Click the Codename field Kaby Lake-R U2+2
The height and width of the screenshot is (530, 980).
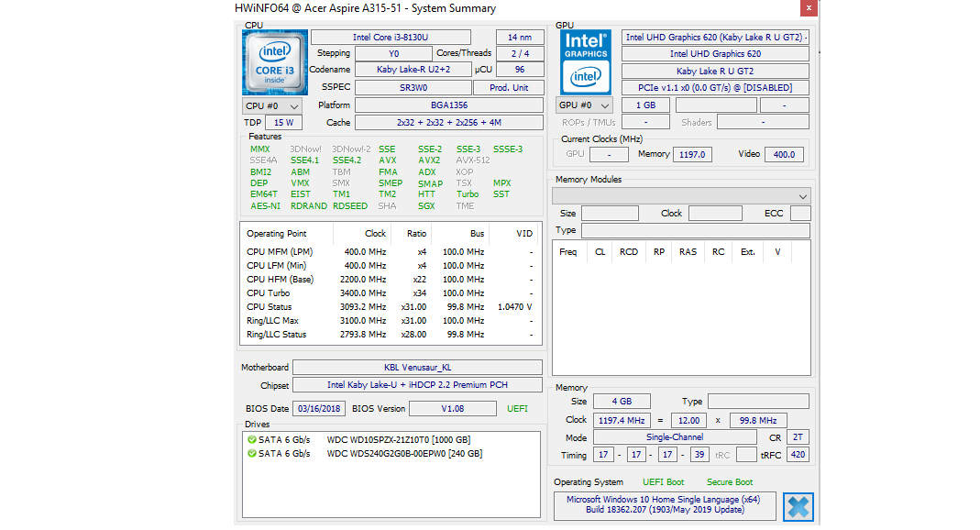pyautogui.click(x=413, y=70)
